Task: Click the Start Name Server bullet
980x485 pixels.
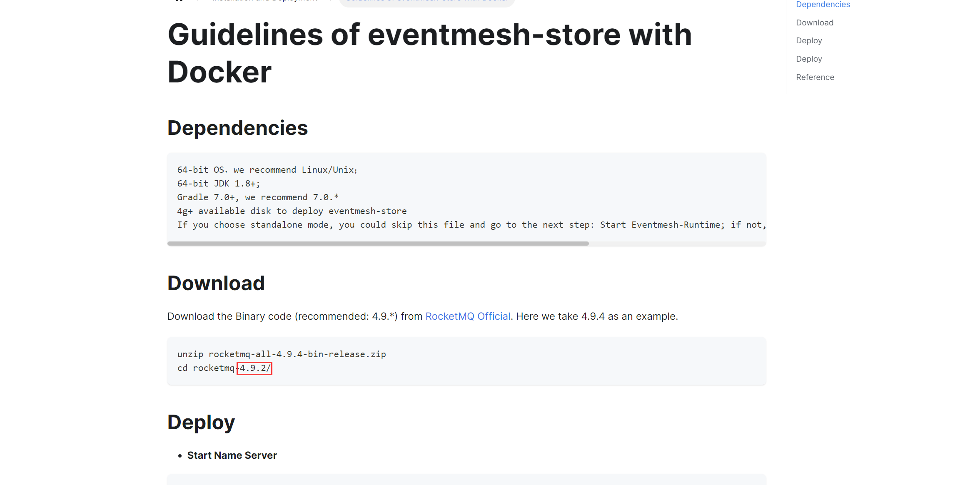Action: [232, 455]
